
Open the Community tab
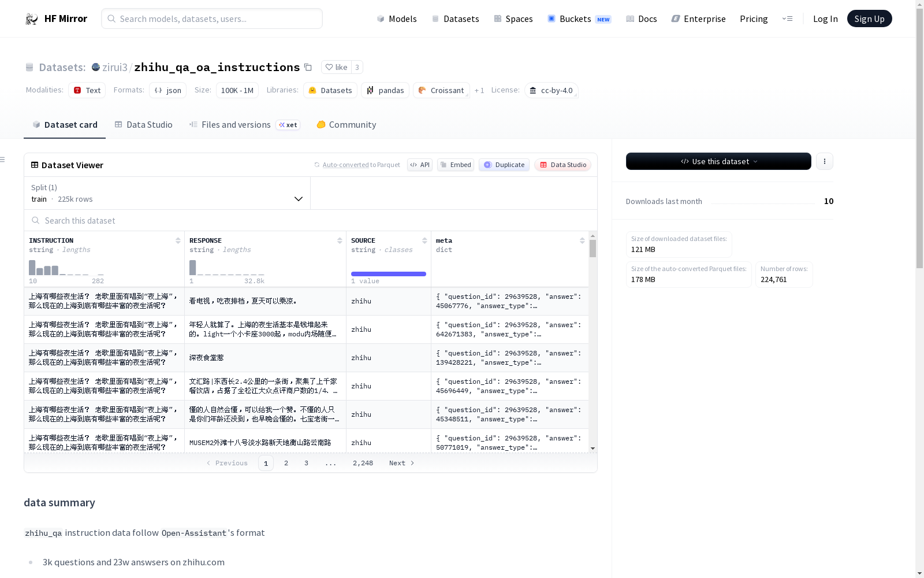click(346, 125)
